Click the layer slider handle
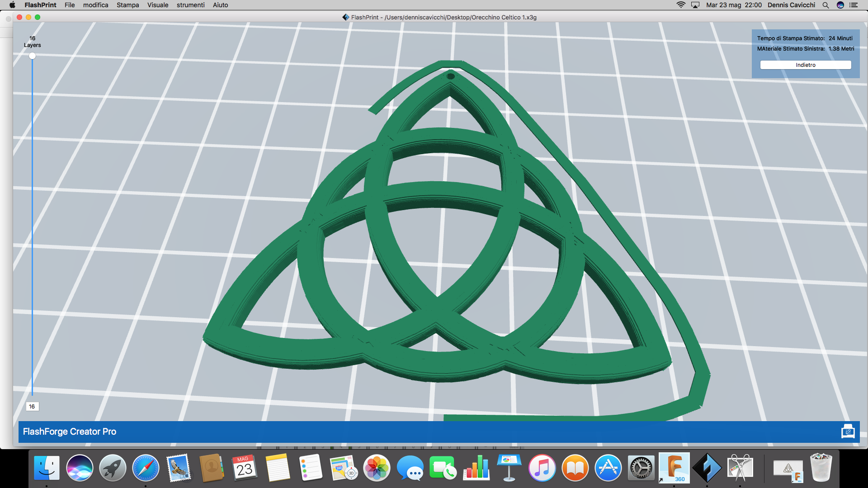 coord(32,56)
